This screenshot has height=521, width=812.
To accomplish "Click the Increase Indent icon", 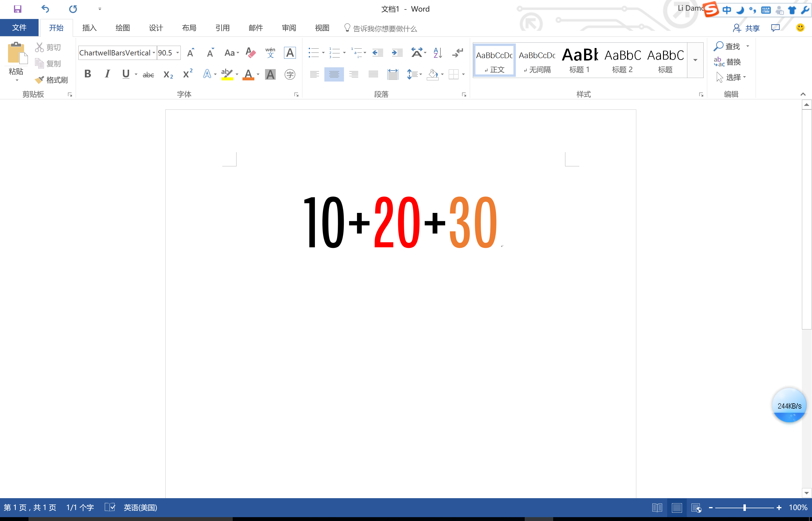I will tap(397, 53).
